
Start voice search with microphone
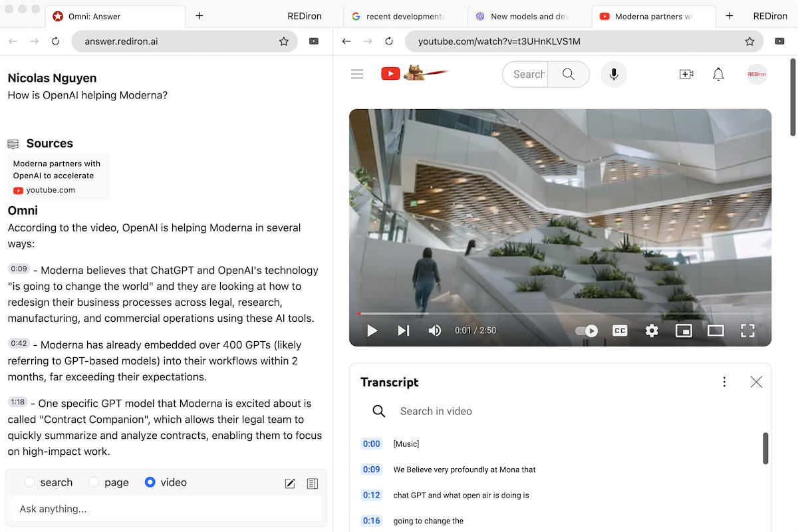[x=614, y=74]
